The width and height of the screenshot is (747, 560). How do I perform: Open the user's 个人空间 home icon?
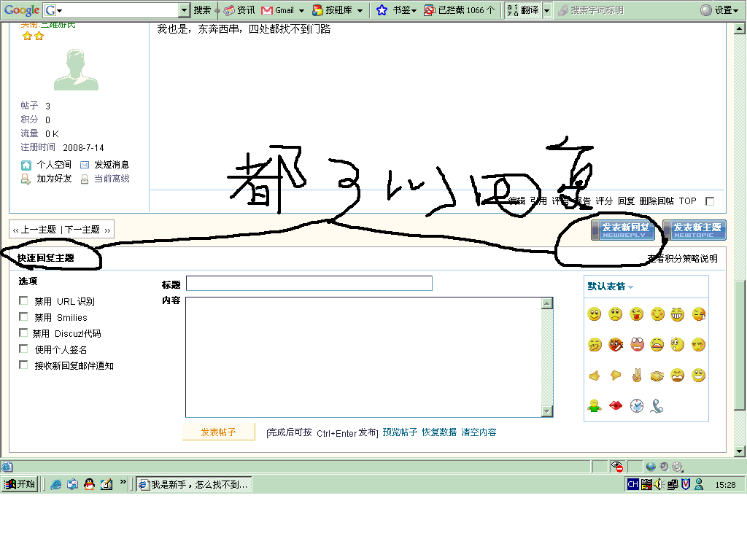25,165
